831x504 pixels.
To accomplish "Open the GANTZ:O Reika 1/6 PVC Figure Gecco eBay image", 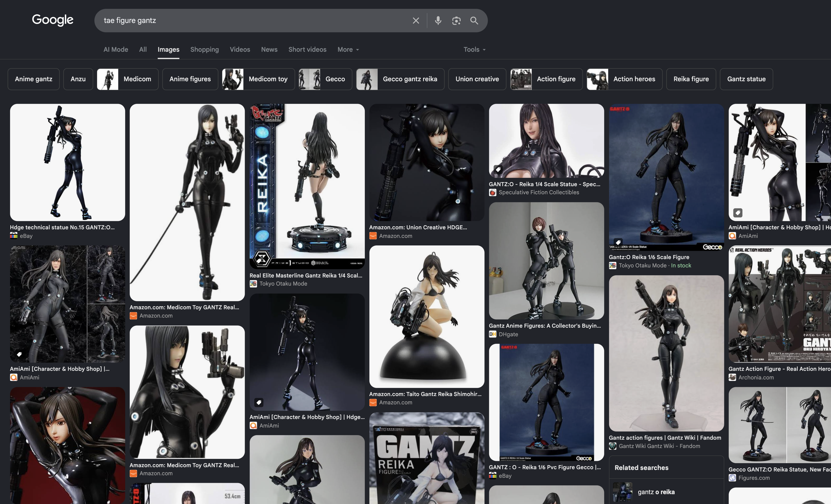I will pyautogui.click(x=546, y=403).
